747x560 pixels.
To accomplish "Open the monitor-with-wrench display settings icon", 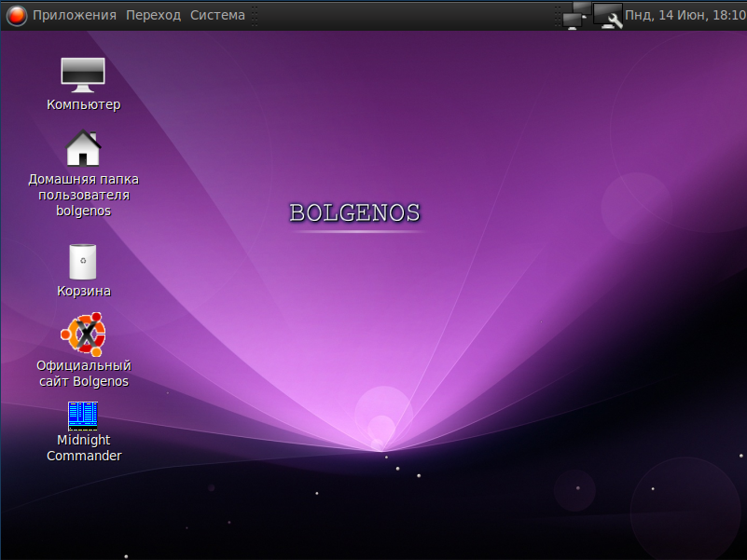I will (608, 15).
